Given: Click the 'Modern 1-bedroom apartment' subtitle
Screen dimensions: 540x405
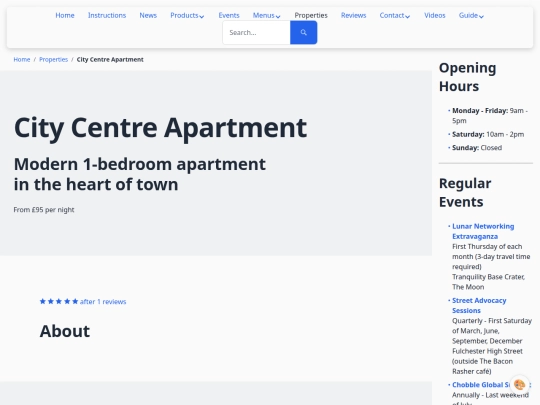Looking at the screenshot, I should pos(139,174).
